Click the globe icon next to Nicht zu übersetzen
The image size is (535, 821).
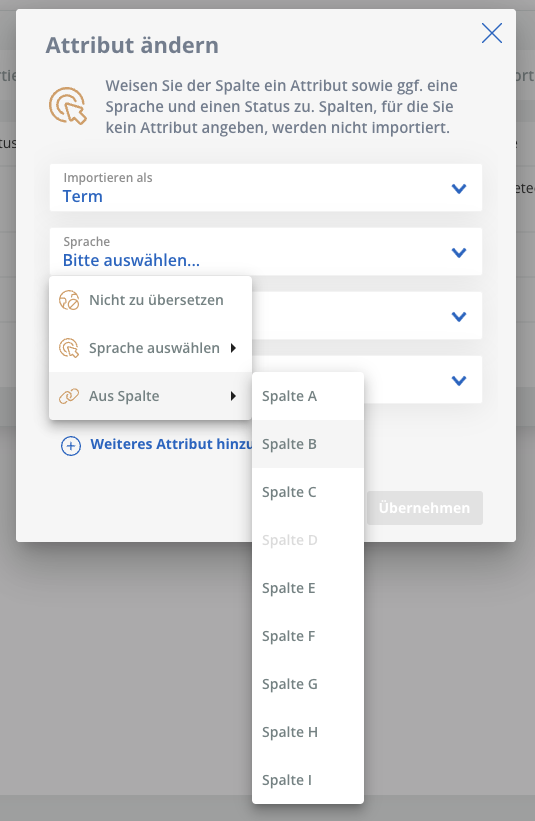[69, 301]
